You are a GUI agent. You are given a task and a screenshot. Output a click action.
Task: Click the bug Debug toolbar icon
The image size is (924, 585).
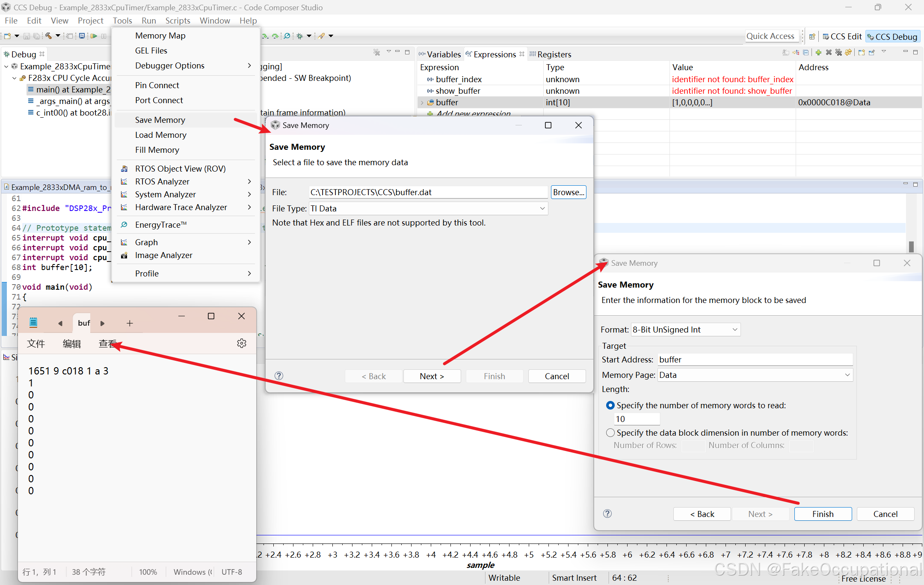tap(299, 36)
